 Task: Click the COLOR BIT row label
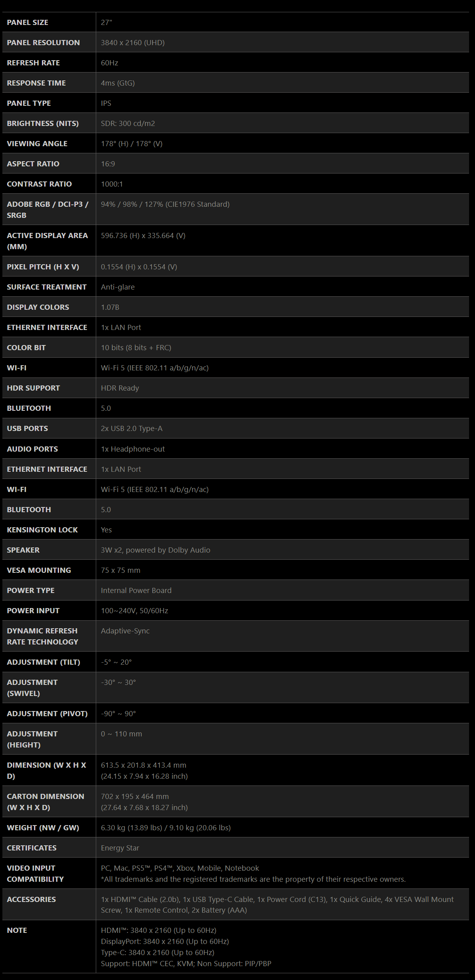[26, 347]
